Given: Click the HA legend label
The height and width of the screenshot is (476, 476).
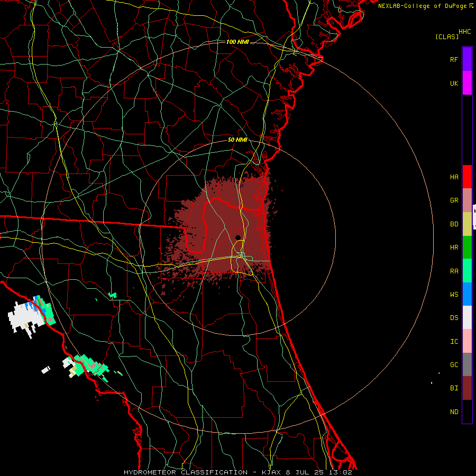Looking at the screenshot, I should pos(454,177).
